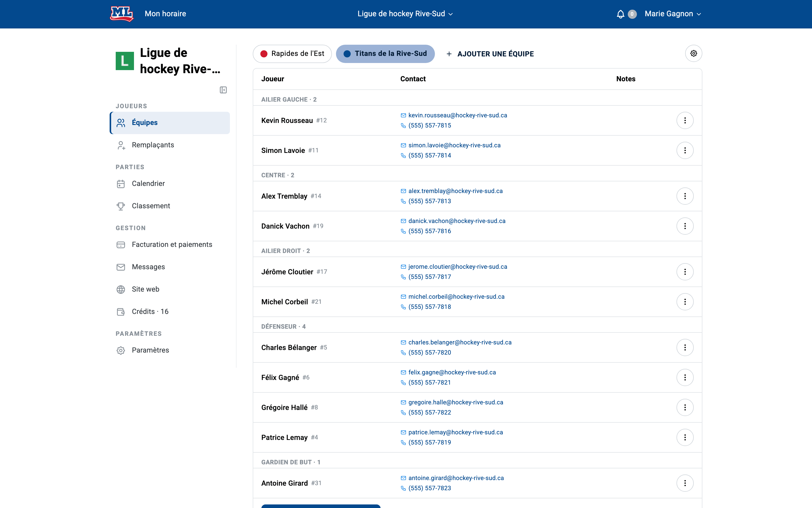Click the CENTRE · 2 group label

(278, 175)
